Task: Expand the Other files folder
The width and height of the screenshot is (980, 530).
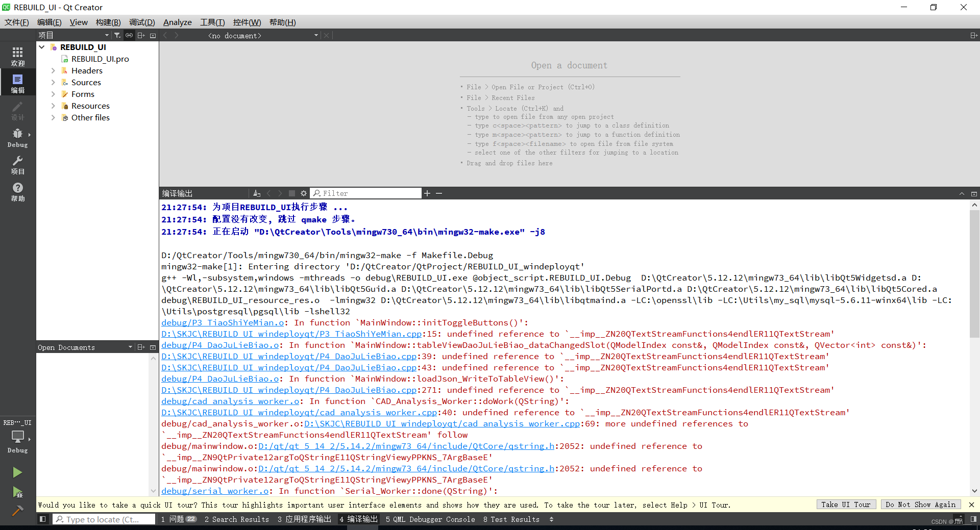Action: [x=53, y=117]
